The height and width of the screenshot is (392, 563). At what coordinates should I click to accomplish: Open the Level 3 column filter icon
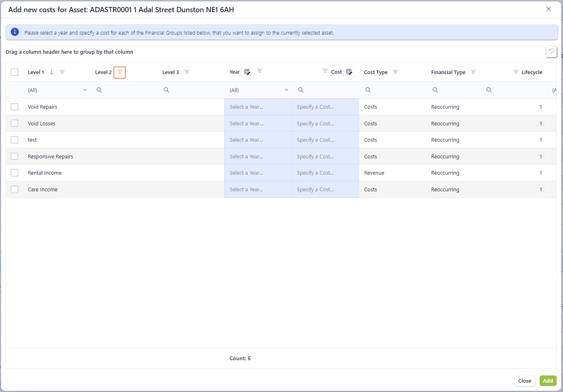pos(187,72)
